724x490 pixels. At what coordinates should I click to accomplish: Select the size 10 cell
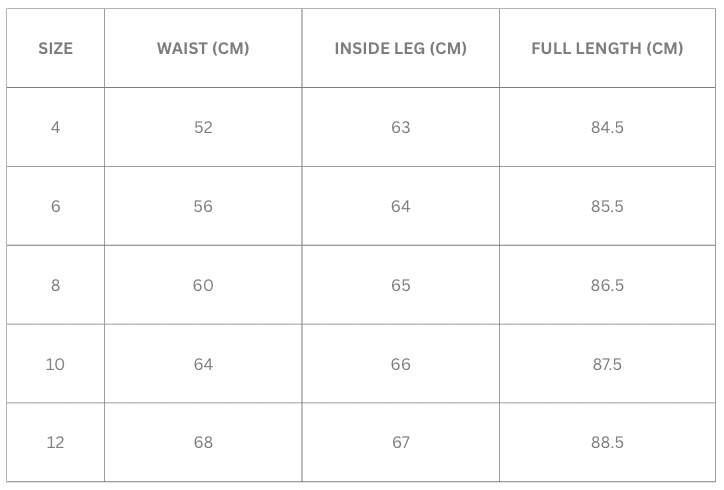point(55,364)
